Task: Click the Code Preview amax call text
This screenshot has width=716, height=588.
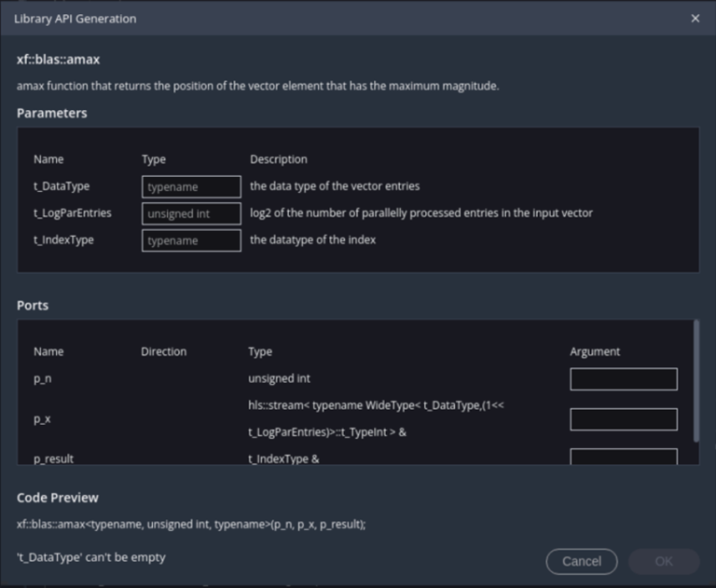Action: (191, 525)
